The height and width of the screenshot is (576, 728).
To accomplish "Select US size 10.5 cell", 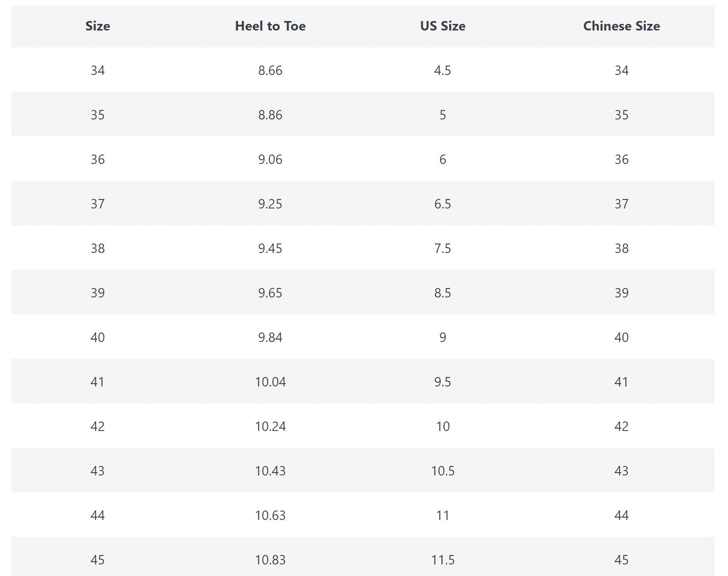I will point(443,471).
